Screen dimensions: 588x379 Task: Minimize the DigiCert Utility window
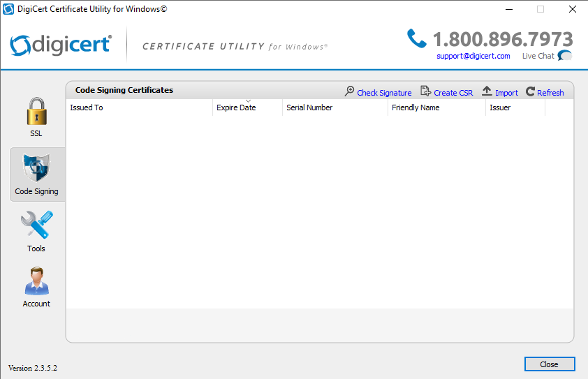click(x=509, y=9)
